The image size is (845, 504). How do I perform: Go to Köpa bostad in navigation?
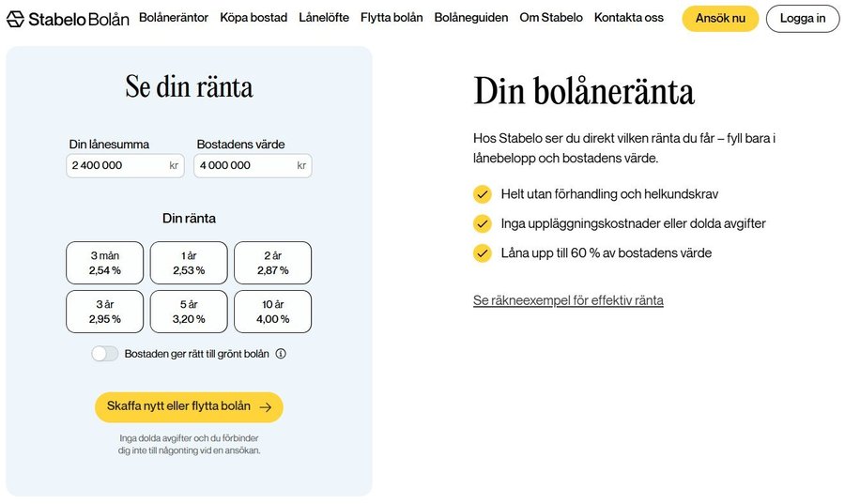[x=253, y=18]
